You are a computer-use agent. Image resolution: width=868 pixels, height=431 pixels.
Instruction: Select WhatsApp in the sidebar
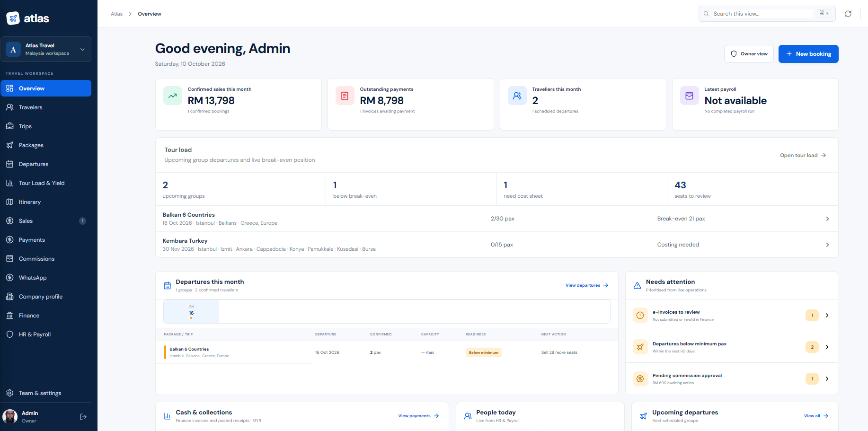[x=46, y=278]
